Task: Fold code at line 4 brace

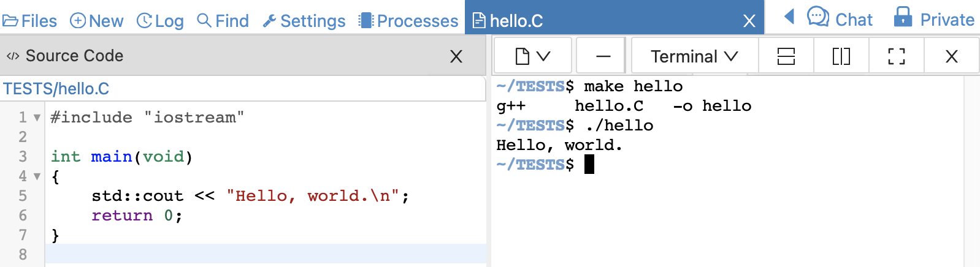Action: click(x=37, y=176)
